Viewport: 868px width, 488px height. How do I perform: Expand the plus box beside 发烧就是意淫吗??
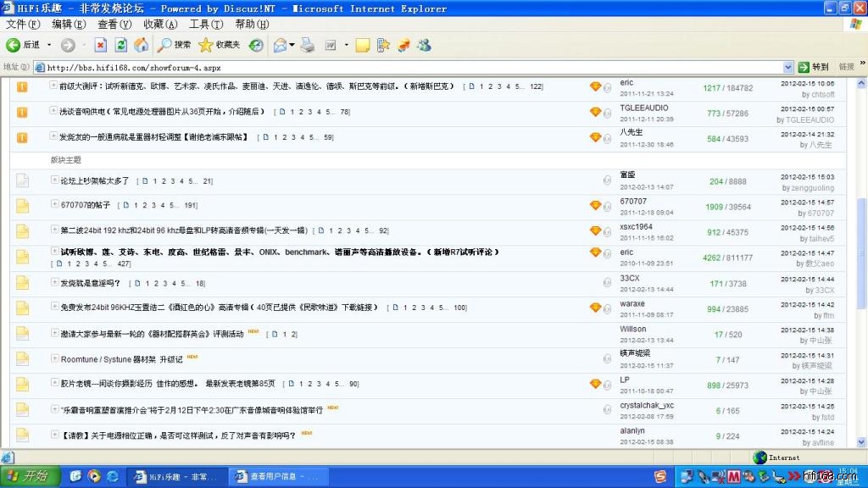click(x=53, y=282)
